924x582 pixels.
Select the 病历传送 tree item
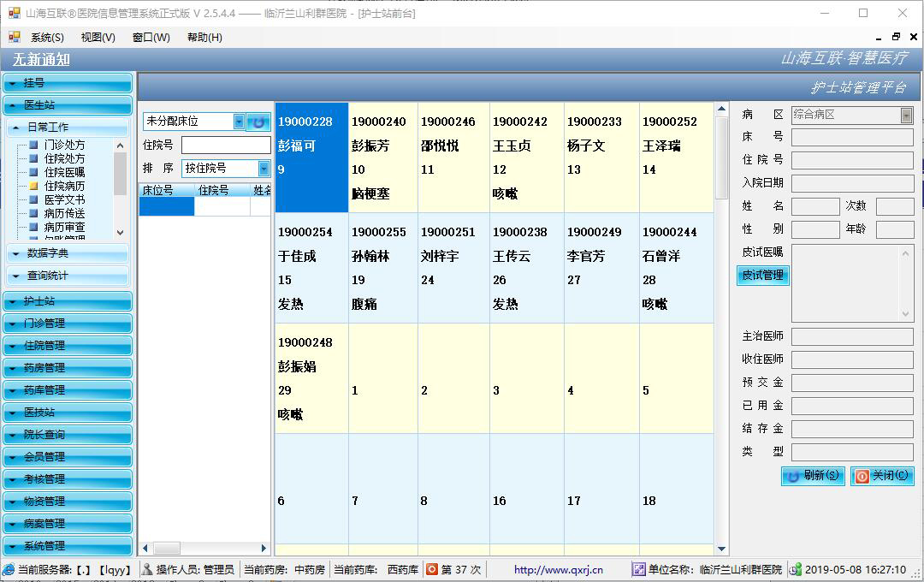coord(64,213)
